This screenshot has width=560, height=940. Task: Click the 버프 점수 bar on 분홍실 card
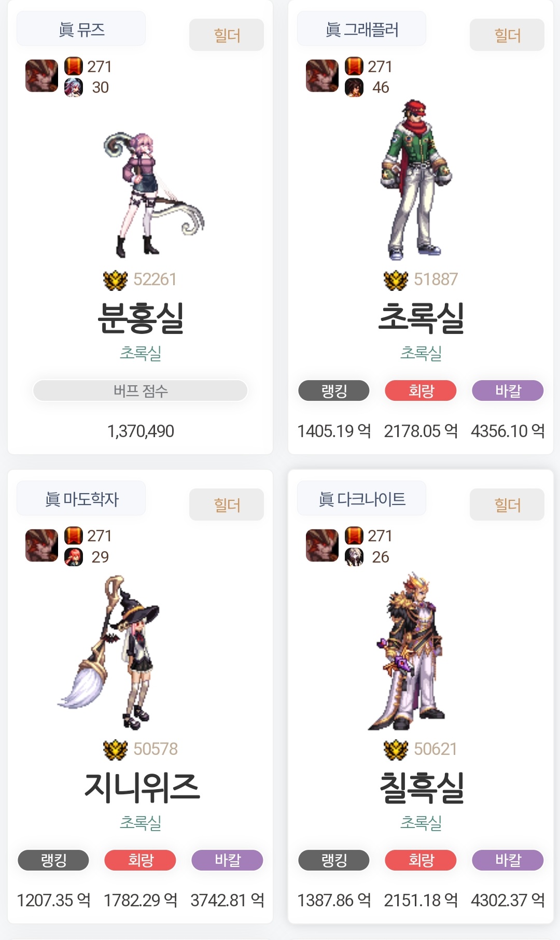[140, 390]
